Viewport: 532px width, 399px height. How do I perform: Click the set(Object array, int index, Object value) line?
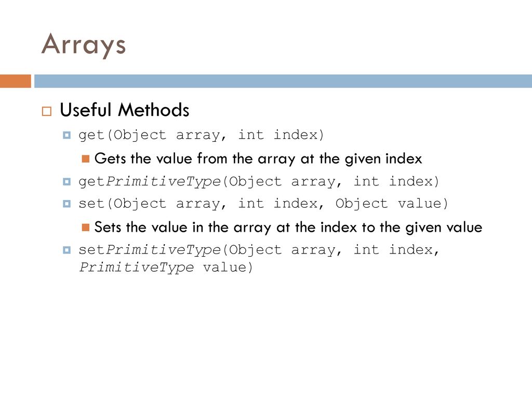pos(263,204)
